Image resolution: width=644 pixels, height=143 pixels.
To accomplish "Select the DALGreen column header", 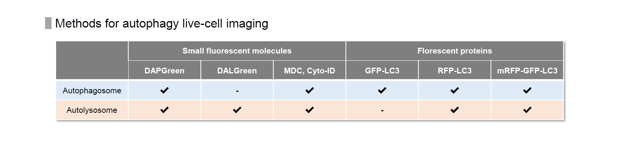I will tap(237, 71).
